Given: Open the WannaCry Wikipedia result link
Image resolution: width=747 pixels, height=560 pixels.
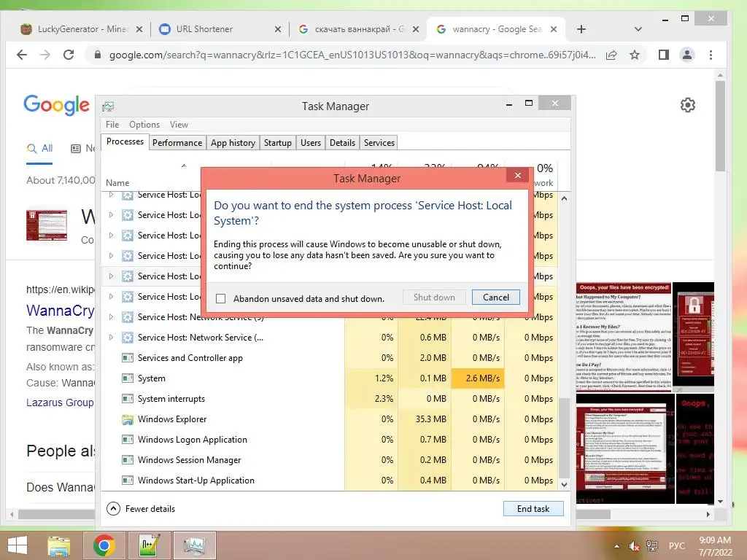Looking at the screenshot, I should coord(61,311).
